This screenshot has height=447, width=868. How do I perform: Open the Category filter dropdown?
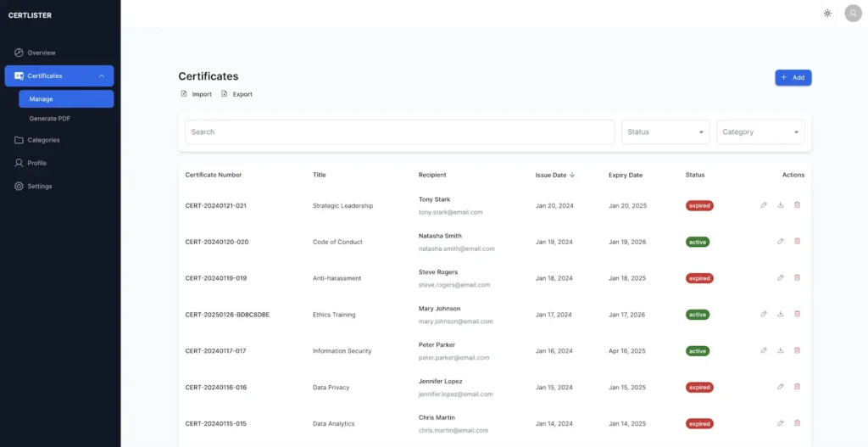760,132
